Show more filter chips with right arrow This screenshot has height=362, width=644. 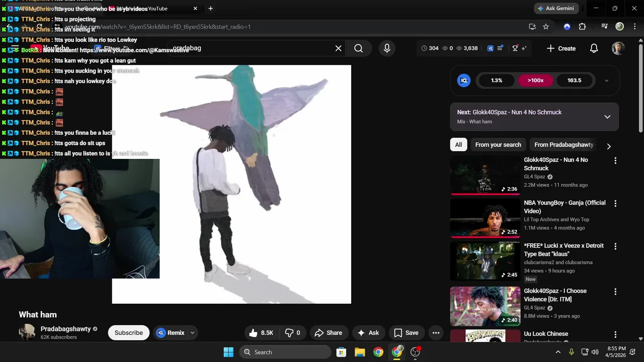pos(609,146)
